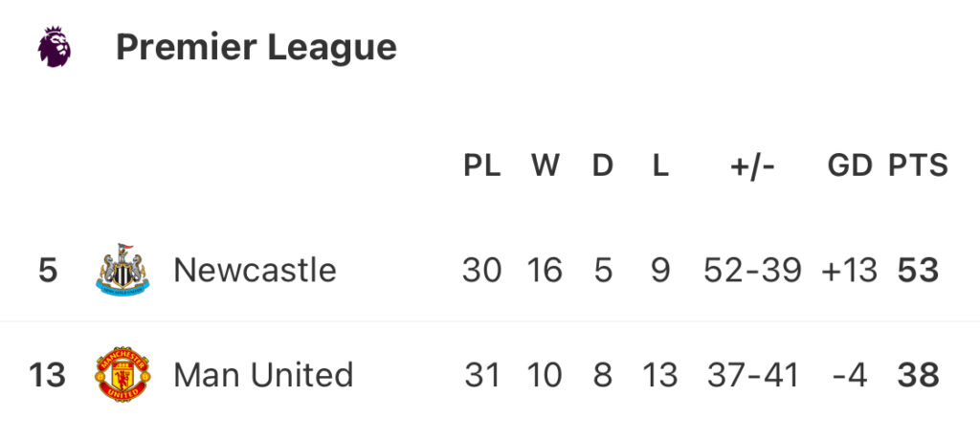Select the Man United team name
980x439 pixels.
coord(263,375)
